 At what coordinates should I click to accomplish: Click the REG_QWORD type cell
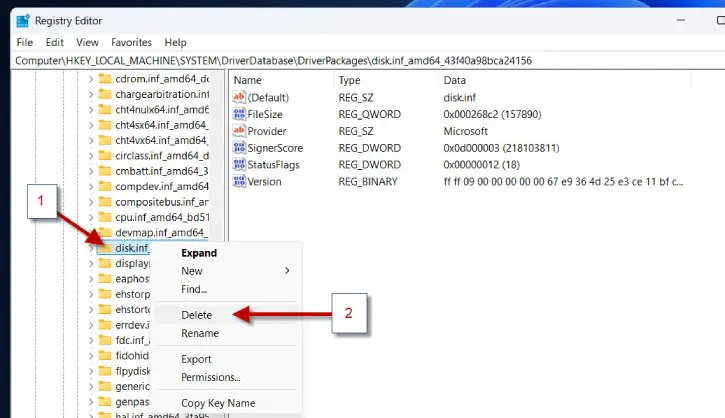click(x=369, y=114)
